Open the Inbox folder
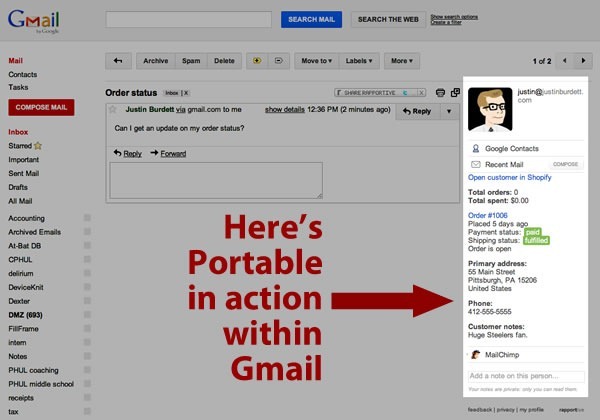This screenshot has height=420, width=600. pos(18,132)
